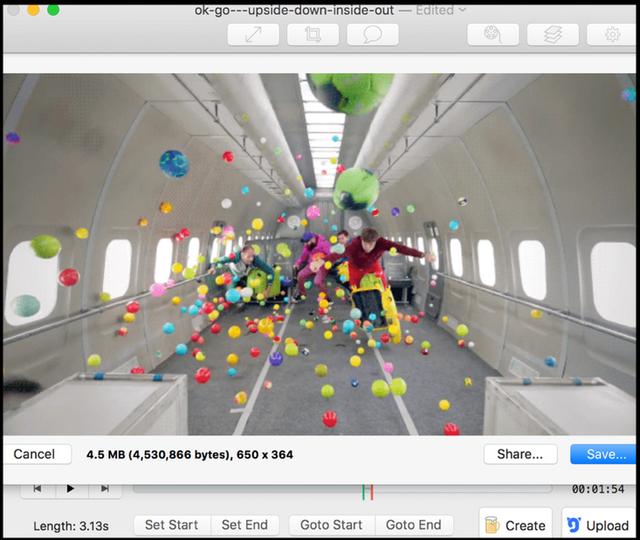Click the Cancel button
The image size is (640, 540).
tap(37, 454)
